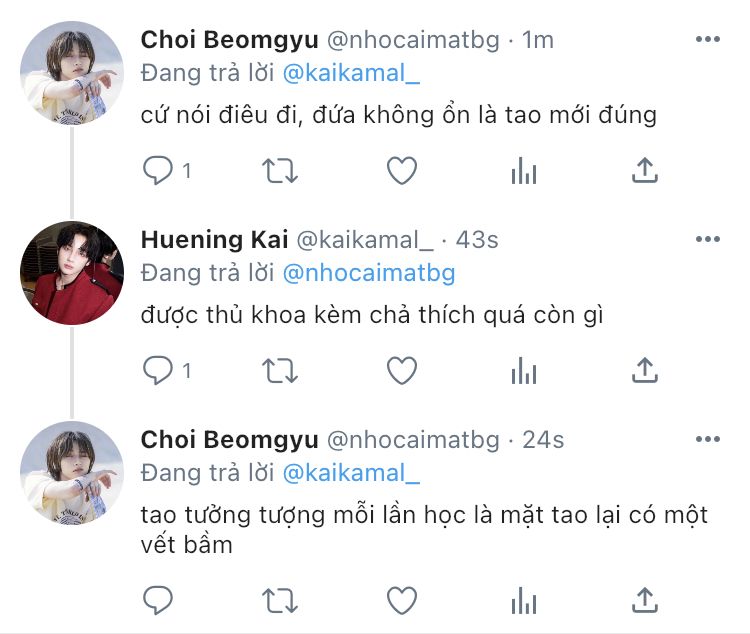Like the last tweet about 'vết bầm'
This screenshot has width=750, height=634.
[401, 600]
